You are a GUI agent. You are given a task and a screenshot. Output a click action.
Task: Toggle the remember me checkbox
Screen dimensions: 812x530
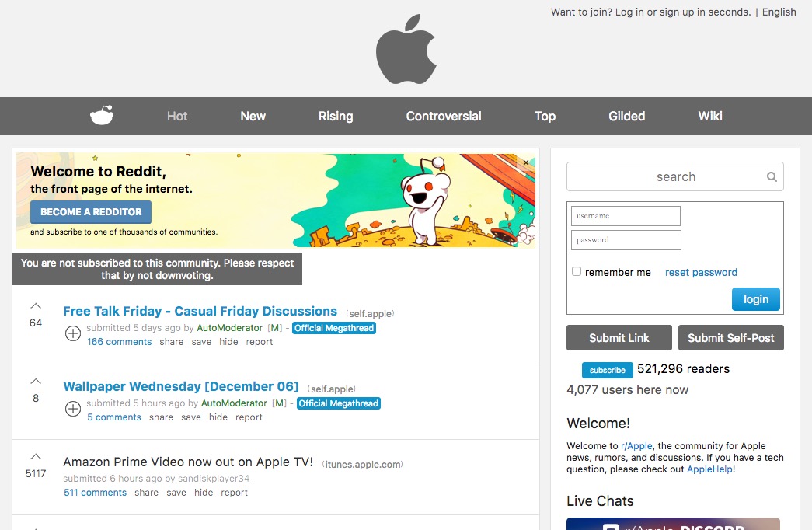577,271
